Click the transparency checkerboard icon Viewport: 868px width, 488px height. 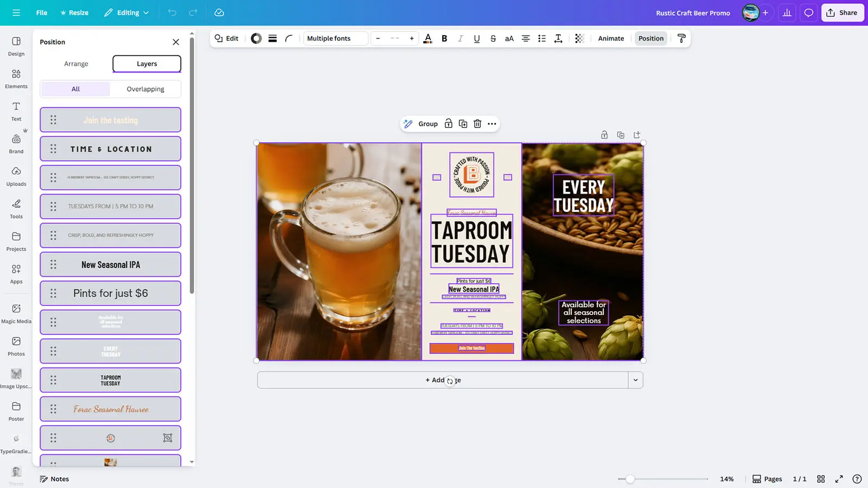pos(579,38)
